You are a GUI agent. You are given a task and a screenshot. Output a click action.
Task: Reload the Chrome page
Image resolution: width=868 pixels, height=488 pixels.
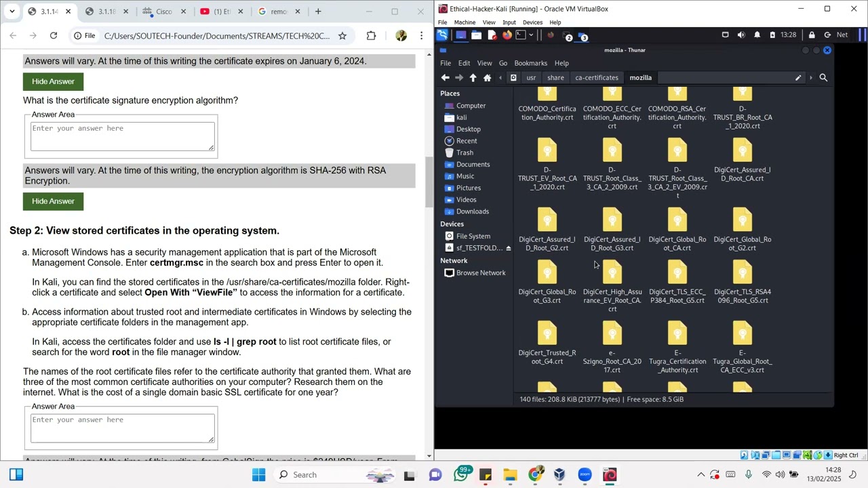(54, 36)
